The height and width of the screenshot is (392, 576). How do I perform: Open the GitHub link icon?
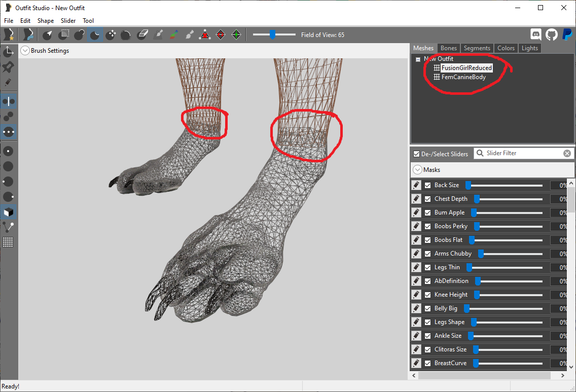(x=551, y=34)
